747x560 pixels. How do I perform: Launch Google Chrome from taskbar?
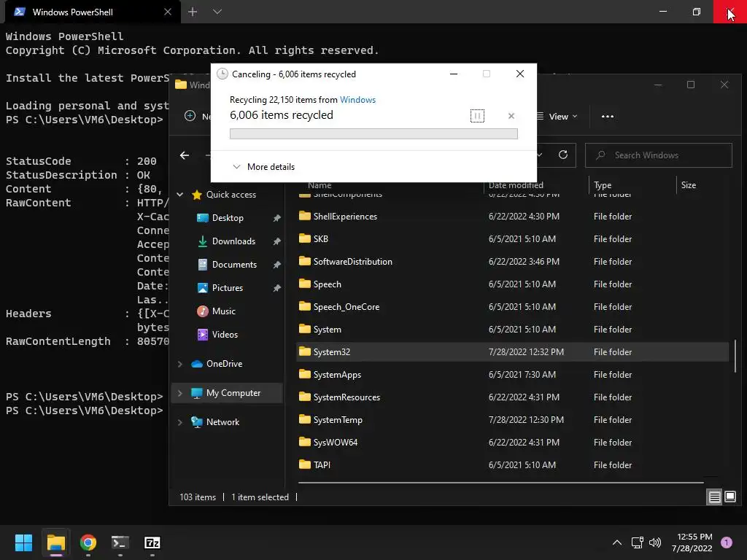[x=88, y=542]
